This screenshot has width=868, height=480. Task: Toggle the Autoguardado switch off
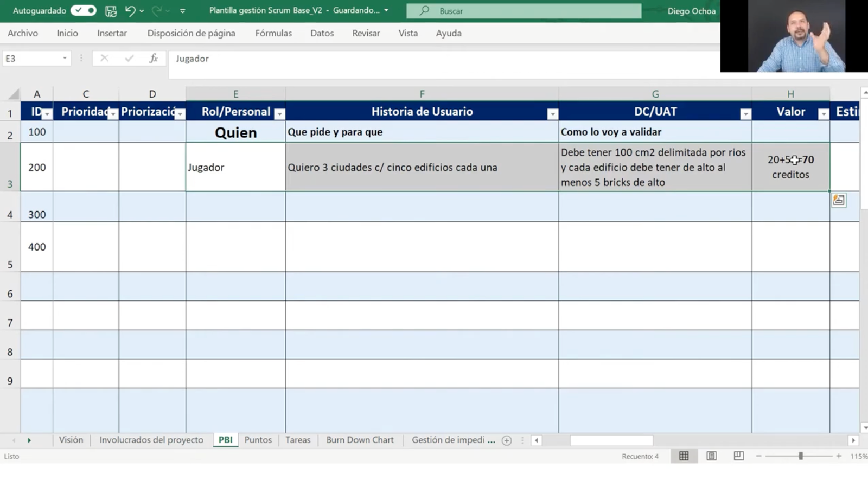pos(84,10)
